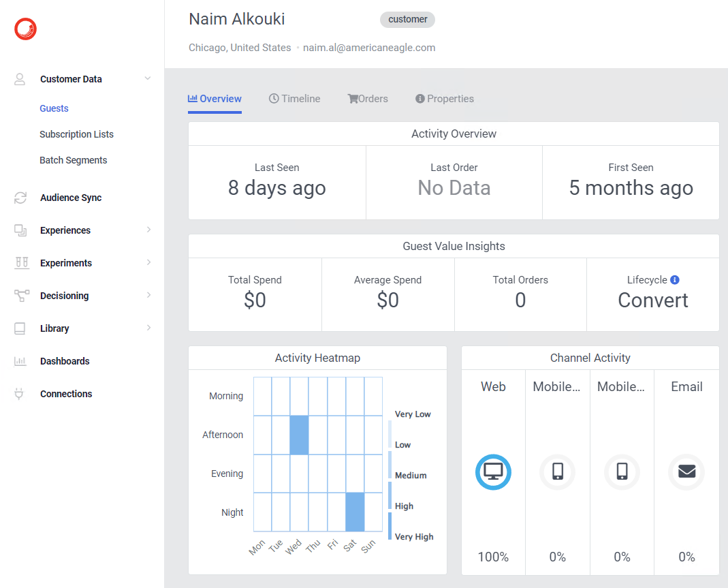
Task: Click the Lifecycle info icon
Action: point(675,279)
